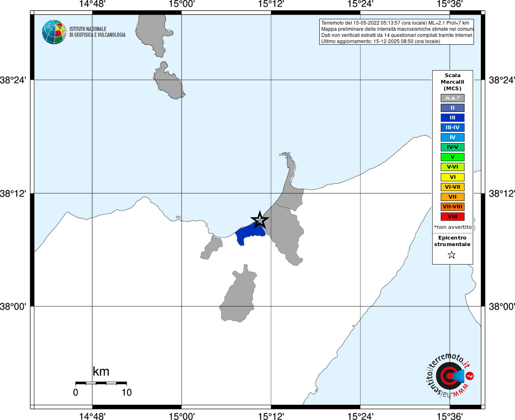Click the gray municipality east of the epicenter
This screenshot has height=420, width=515.
pyautogui.click(x=286, y=235)
